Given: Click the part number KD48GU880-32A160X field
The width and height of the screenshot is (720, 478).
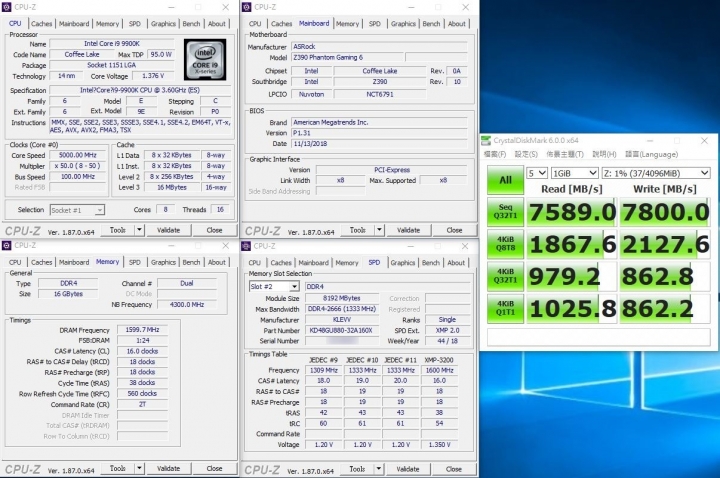Looking at the screenshot, I should click(x=342, y=330).
